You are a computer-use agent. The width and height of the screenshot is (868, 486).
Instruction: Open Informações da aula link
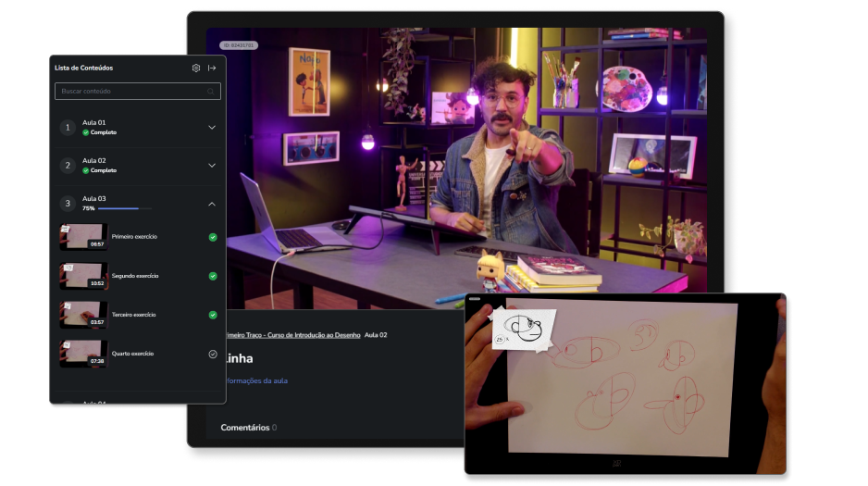[x=257, y=380]
